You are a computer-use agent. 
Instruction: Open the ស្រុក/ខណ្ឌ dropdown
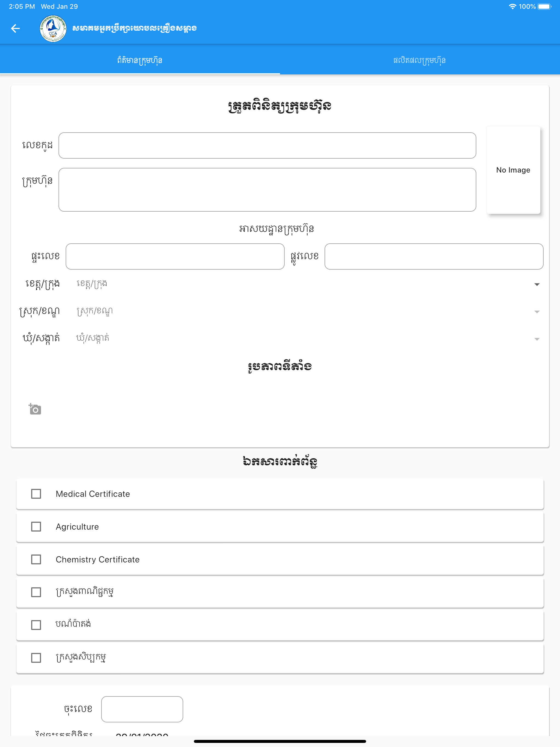click(x=308, y=311)
